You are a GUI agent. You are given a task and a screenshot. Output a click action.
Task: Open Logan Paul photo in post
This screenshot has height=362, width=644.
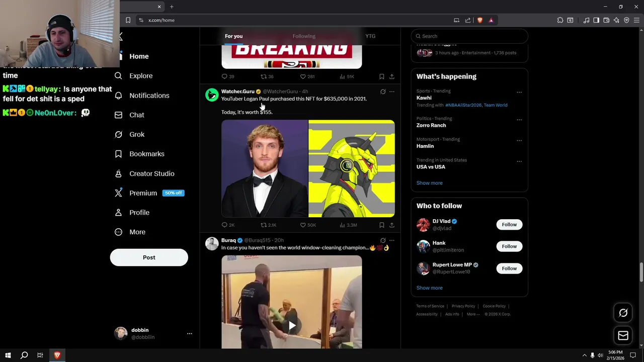265,168
